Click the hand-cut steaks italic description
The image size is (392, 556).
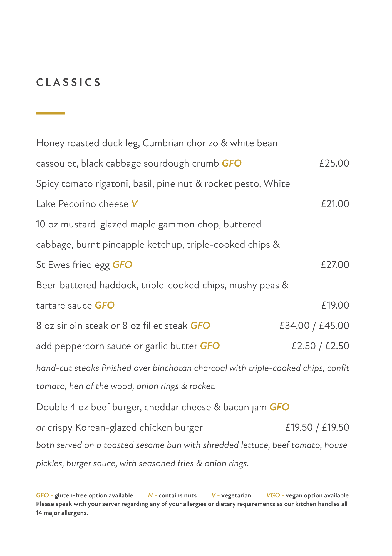click(193, 377)
